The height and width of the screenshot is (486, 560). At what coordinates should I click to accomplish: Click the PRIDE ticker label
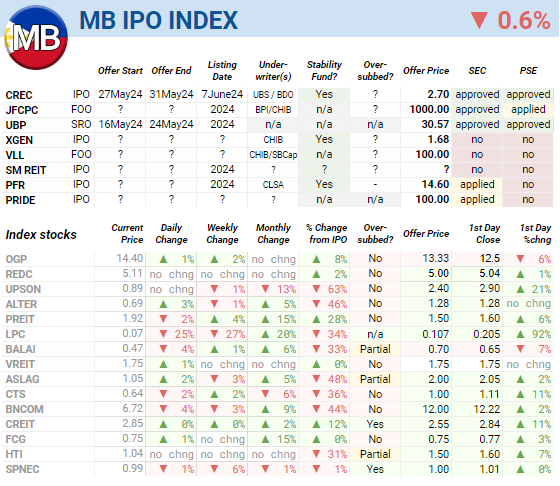20,200
